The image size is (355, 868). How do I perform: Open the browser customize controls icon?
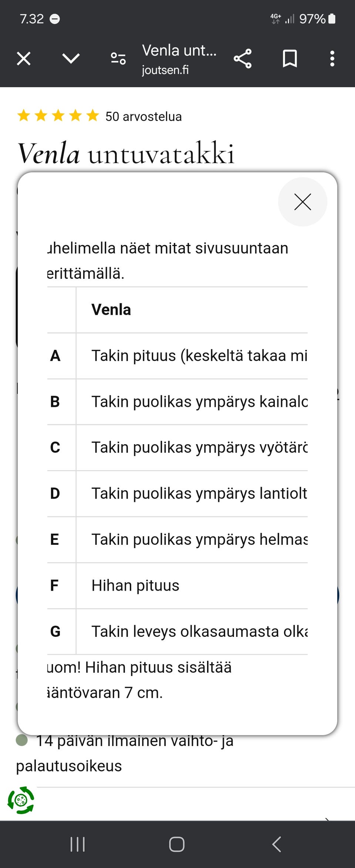click(118, 59)
